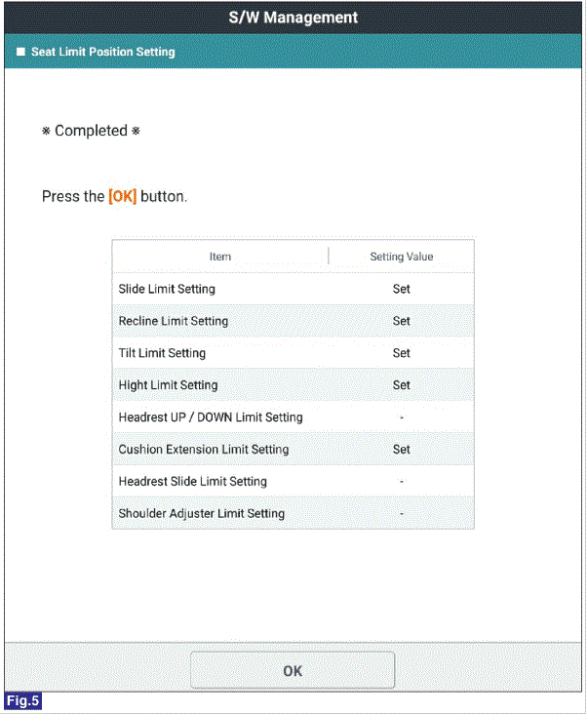The width and height of the screenshot is (588, 715).
Task: Click the Set value for Slide Limit
Action: coord(402,289)
